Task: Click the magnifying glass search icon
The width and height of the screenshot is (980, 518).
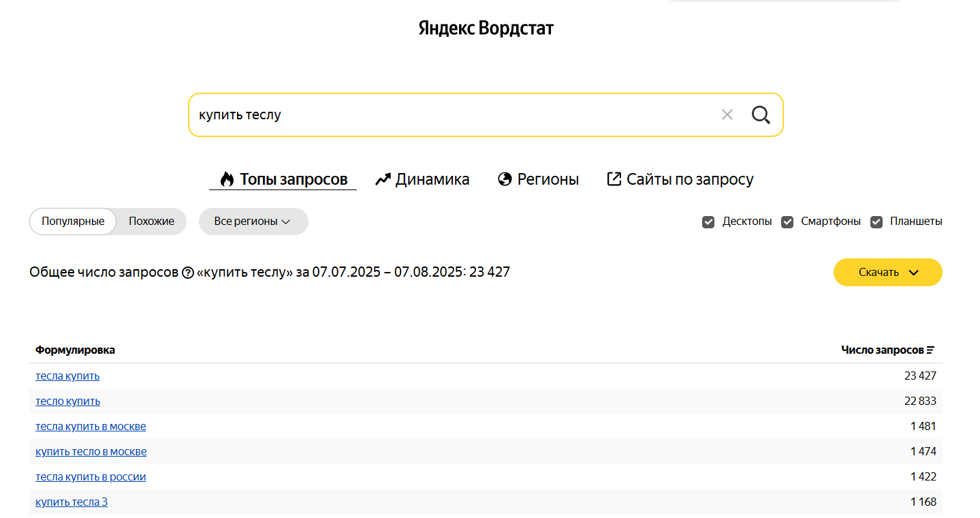Action: [761, 115]
